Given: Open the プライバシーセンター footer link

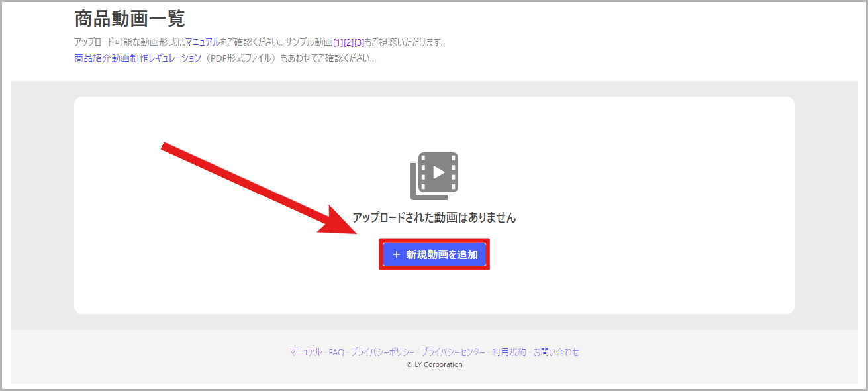Looking at the screenshot, I should (x=454, y=352).
